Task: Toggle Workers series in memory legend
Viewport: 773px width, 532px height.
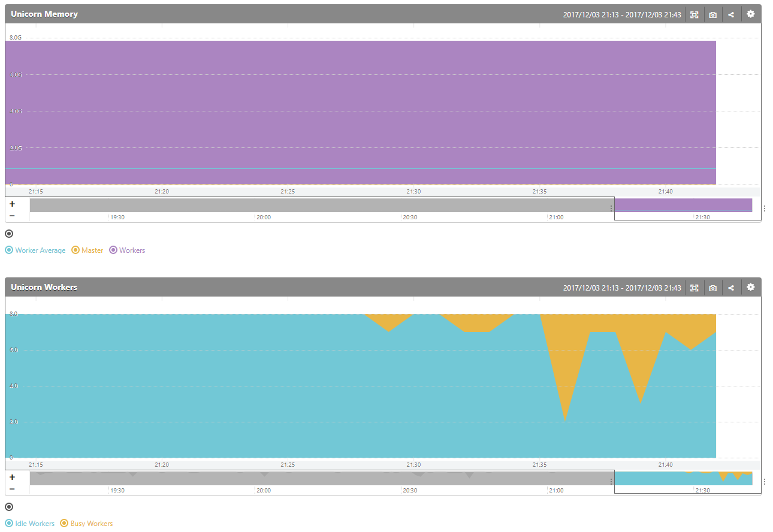Action: [127, 250]
